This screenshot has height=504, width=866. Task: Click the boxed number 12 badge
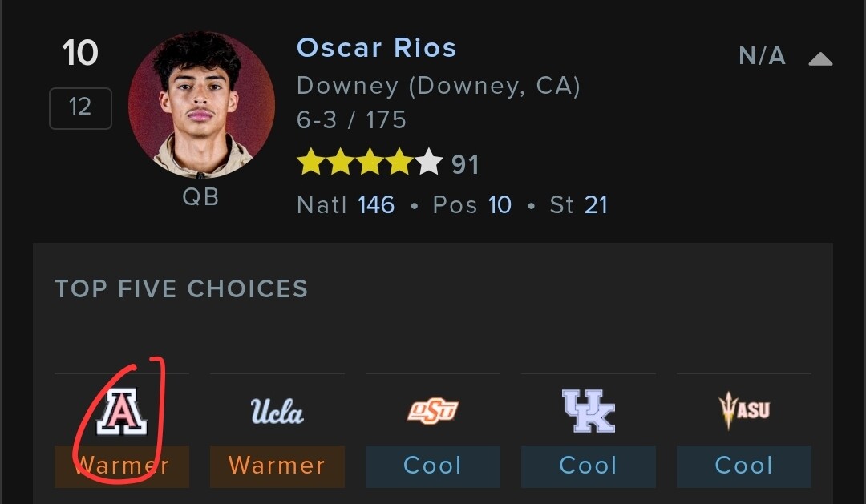80,107
